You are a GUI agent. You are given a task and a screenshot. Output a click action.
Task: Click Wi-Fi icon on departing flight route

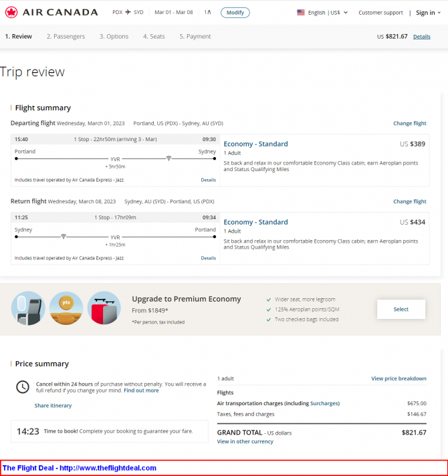pos(169,158)
